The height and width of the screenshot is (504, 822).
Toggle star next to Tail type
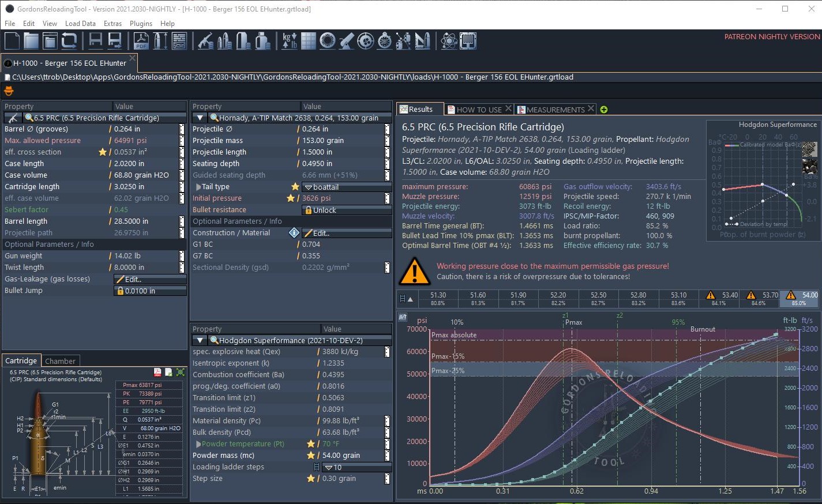pos(295,187)
